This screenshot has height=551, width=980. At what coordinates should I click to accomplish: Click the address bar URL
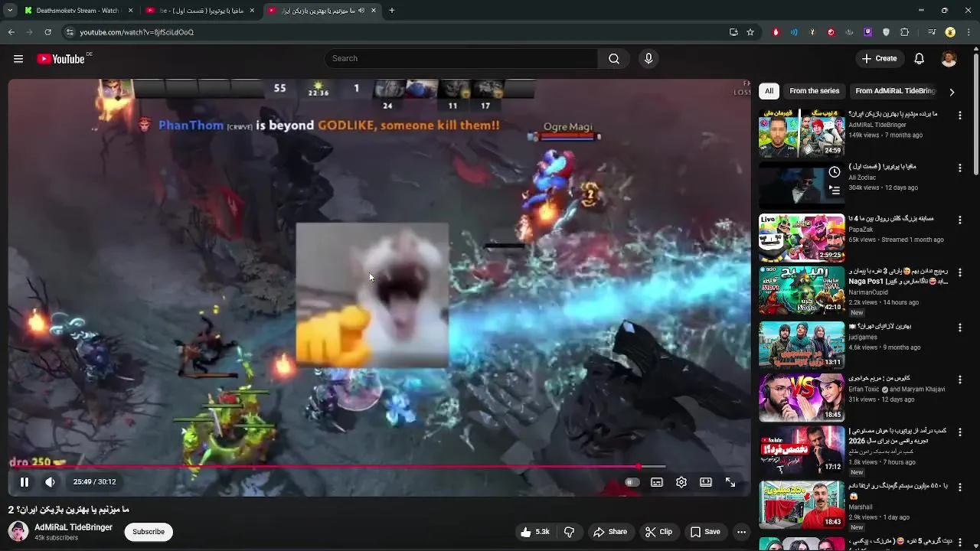[x=136, y=32]
